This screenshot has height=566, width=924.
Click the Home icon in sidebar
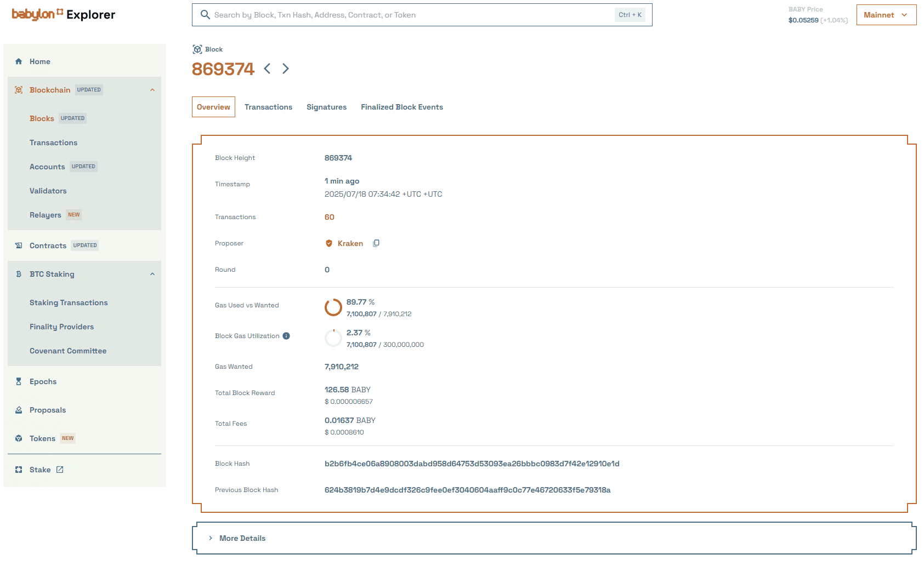[x=19, y=61]
